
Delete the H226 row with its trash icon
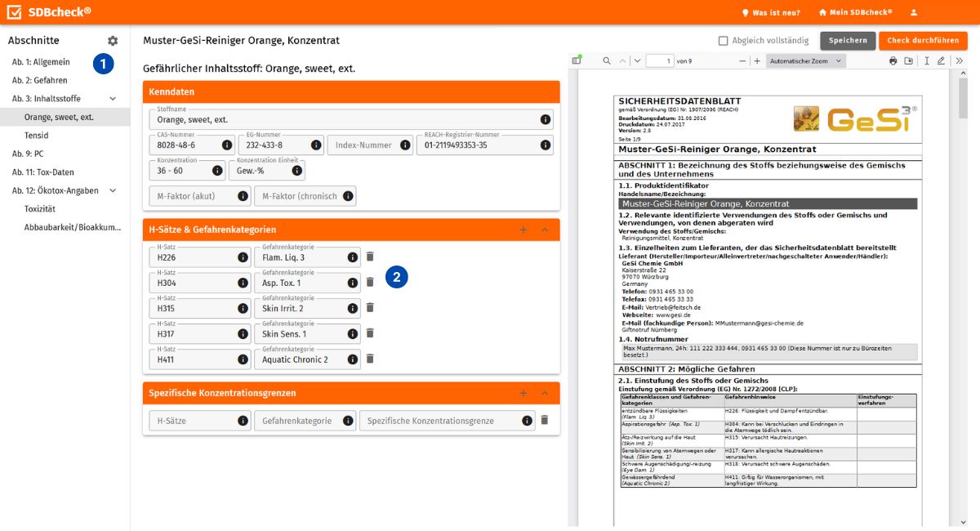point(370,256)
